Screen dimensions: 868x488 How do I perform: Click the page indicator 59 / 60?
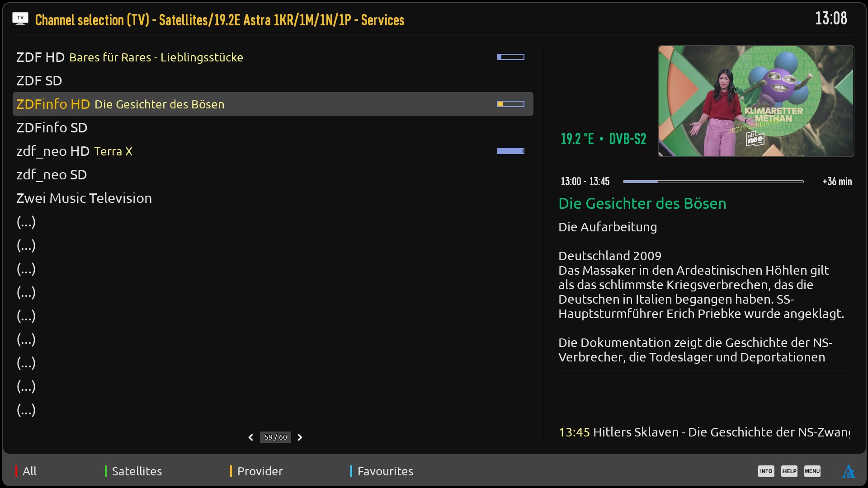[x=275, y=437]
